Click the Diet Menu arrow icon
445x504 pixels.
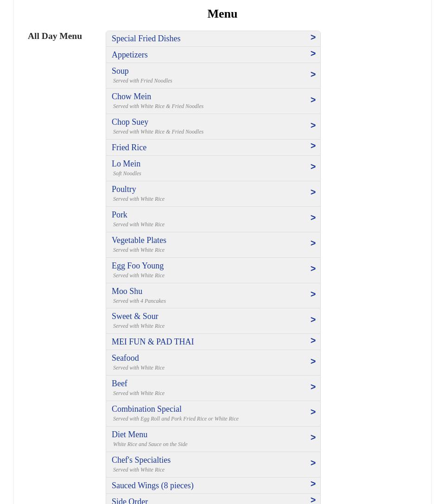[x=313, y=438]
